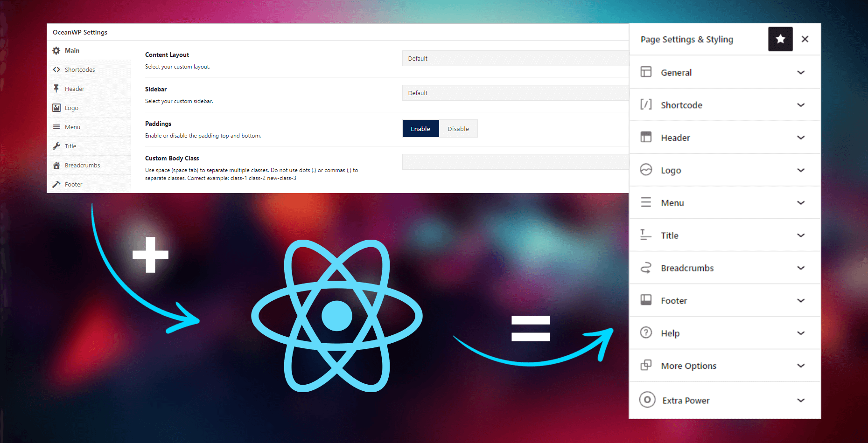
Task: Click the OceanWP Settings panel title
Action: click(80, 32)
